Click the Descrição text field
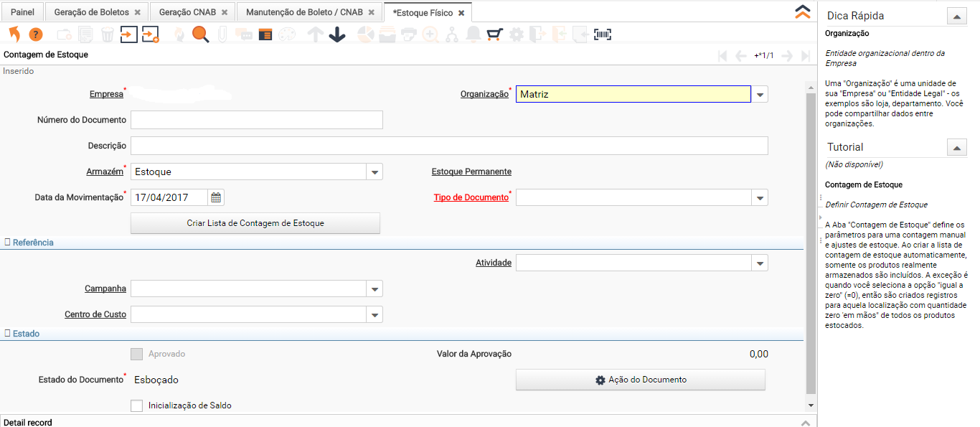 coord(449,146)
